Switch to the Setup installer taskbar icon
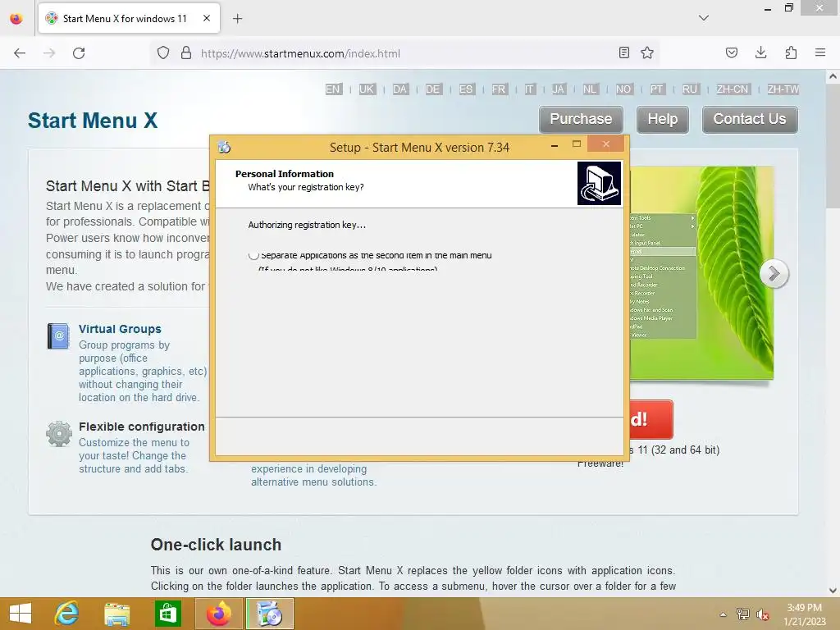 click(x=269, y=614)
